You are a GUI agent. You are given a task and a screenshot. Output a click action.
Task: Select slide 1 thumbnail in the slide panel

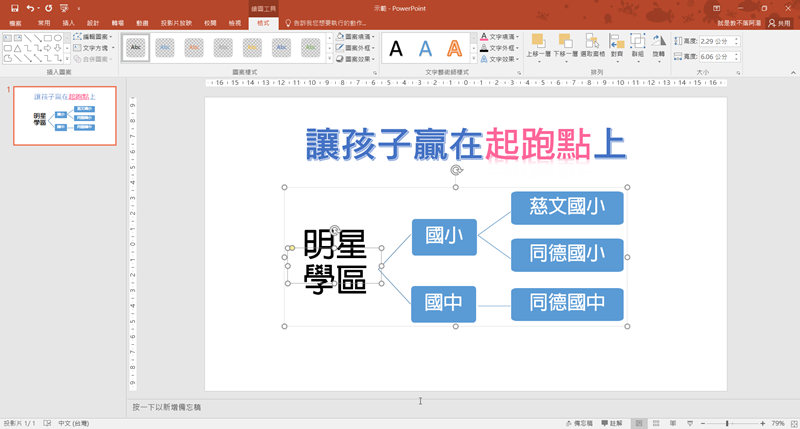coord(65,116)
